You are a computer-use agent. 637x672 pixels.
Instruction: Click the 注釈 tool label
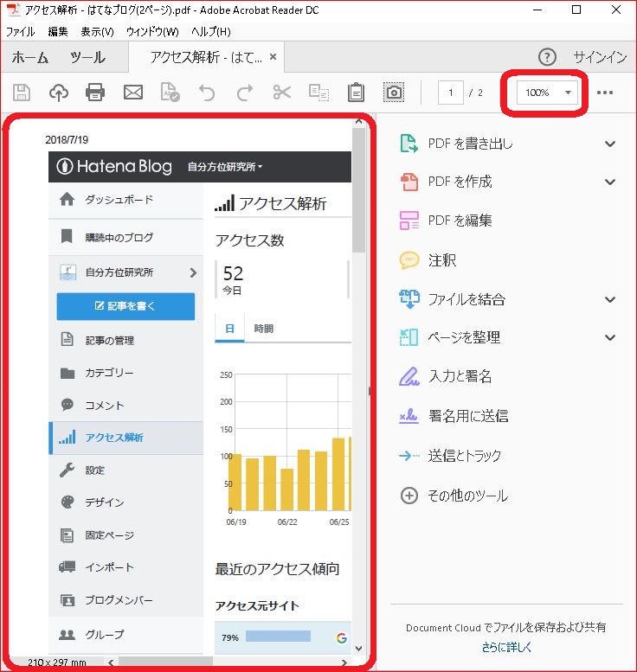pyautogui.click(x=441, y=260)
